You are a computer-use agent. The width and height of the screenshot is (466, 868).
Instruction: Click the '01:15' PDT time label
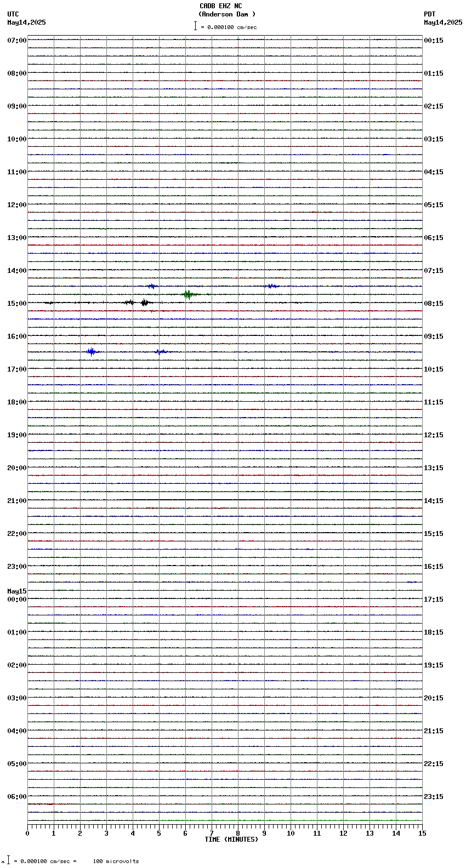click(434, 73)
